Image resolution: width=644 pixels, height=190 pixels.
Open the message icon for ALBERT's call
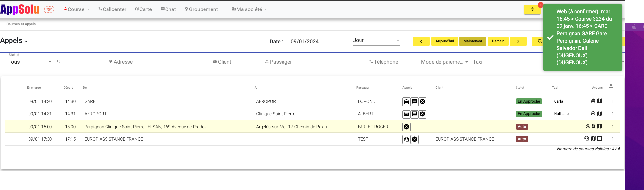tap(414, 114)
